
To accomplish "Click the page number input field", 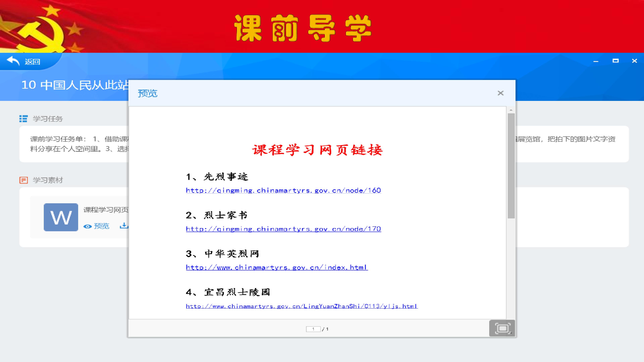I will tap(313, 329).
